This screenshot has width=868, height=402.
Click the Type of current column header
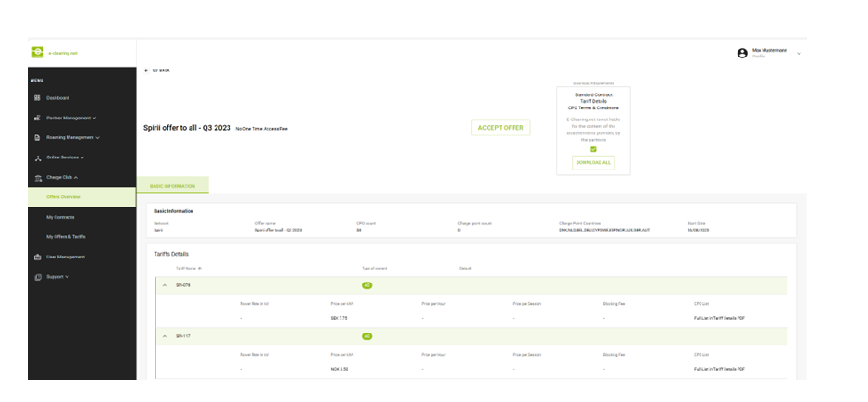374,269
